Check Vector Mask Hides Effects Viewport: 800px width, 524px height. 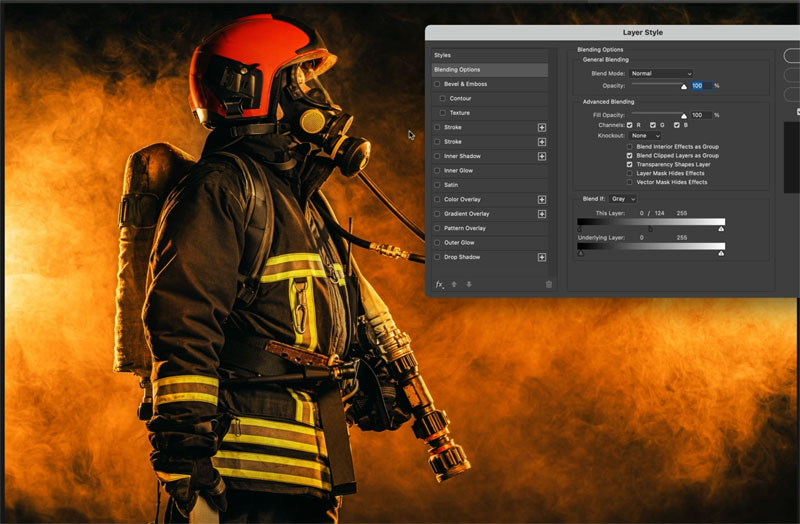point(630,182)
